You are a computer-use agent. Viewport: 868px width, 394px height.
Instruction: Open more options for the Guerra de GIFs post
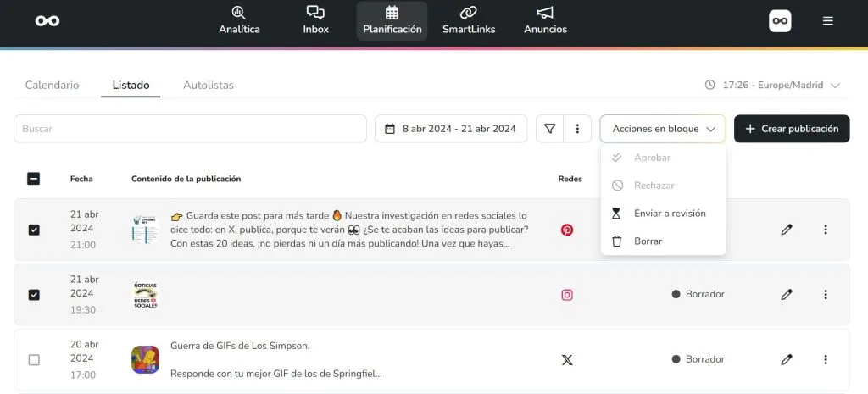(826, 360)
